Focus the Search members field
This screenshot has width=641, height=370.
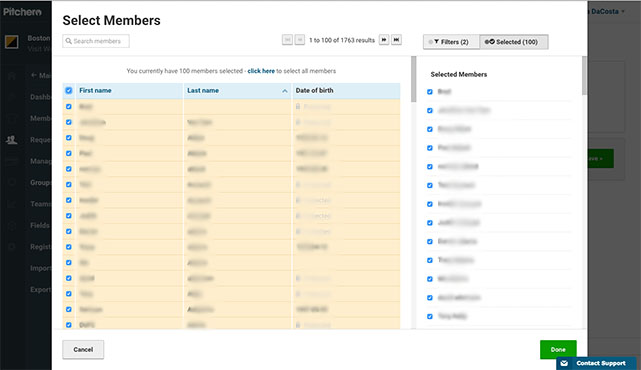click(x=96, y=41)
